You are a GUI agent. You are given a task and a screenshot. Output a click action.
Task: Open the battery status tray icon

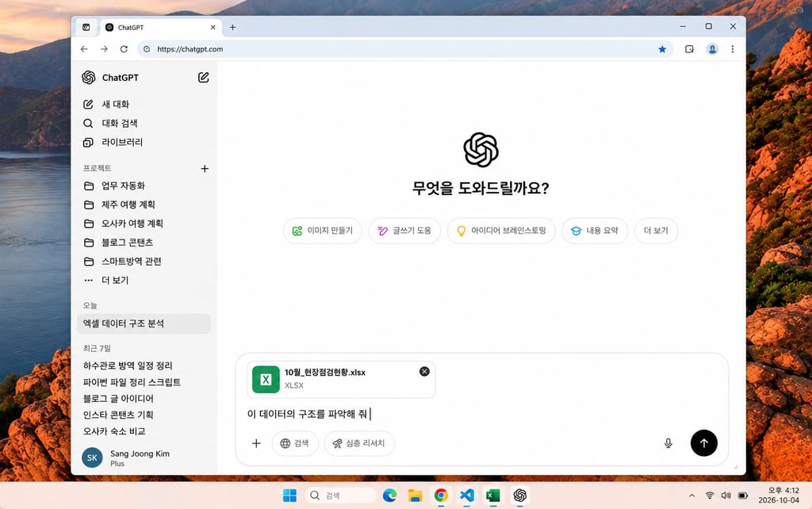(742, 496)
